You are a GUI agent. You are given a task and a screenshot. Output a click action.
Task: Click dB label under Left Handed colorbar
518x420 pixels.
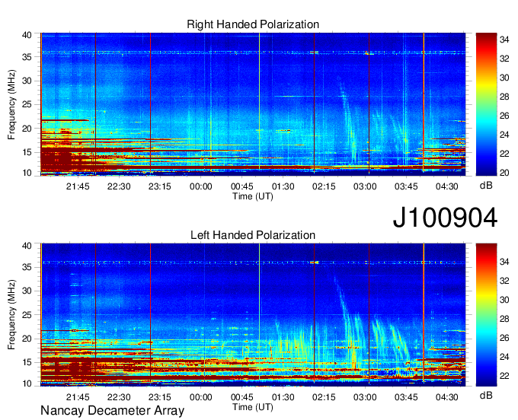tap(486, 395)
